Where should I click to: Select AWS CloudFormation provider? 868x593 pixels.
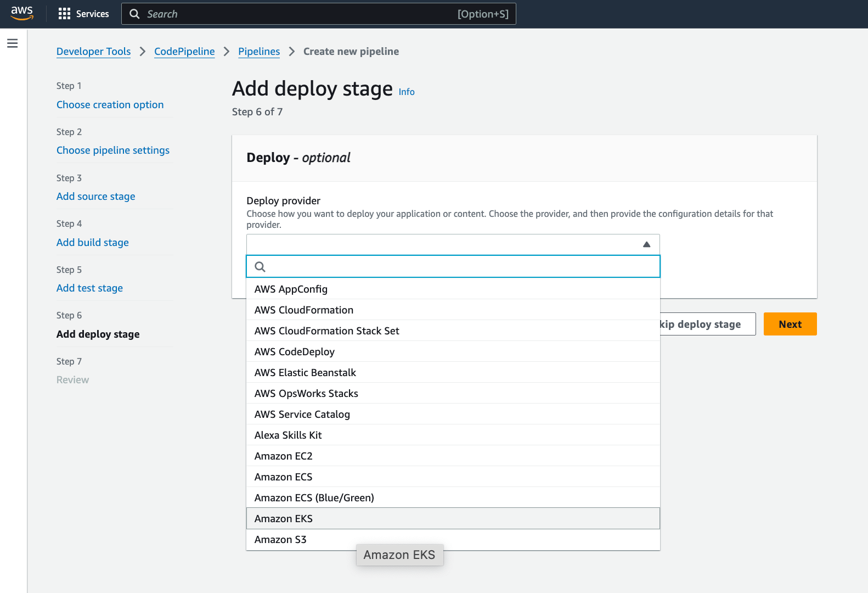point(453,310)
